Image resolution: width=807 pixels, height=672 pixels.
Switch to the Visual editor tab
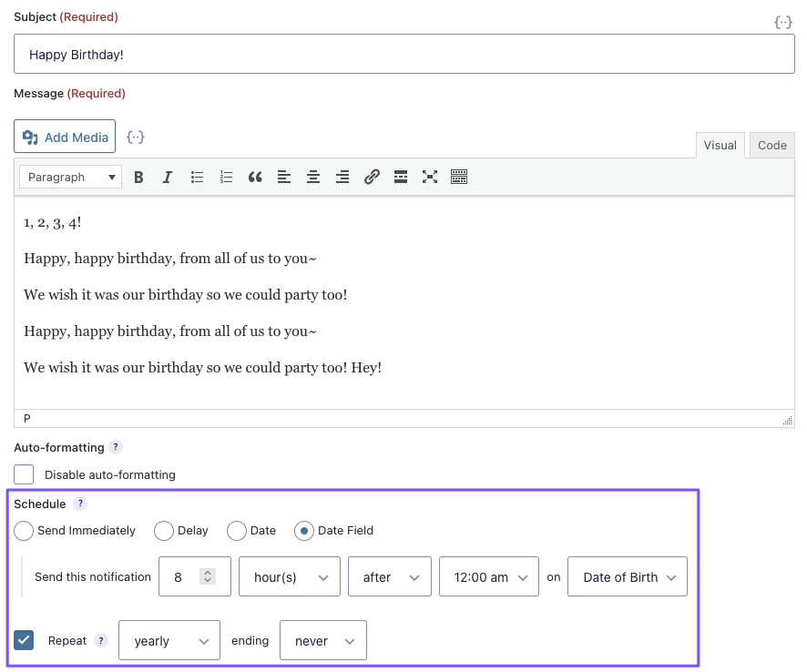tap(720, 146)
